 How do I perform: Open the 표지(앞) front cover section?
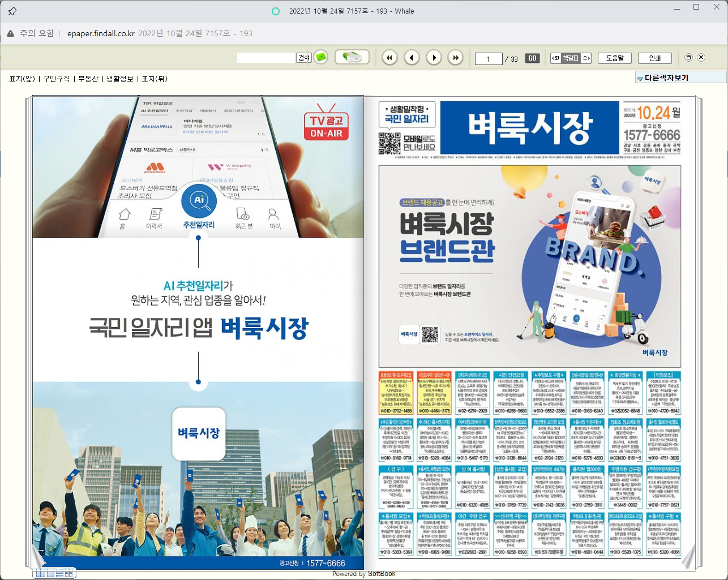pos(22,79)
